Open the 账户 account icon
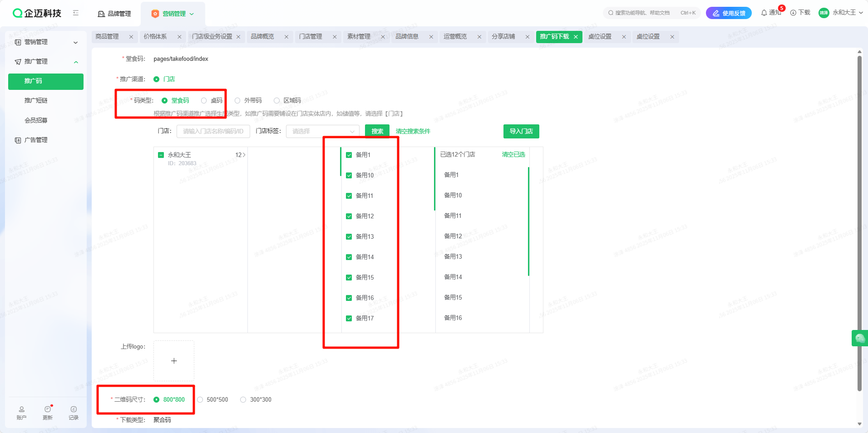This screenshot has width=868, height=433. [x=21, y=409]
